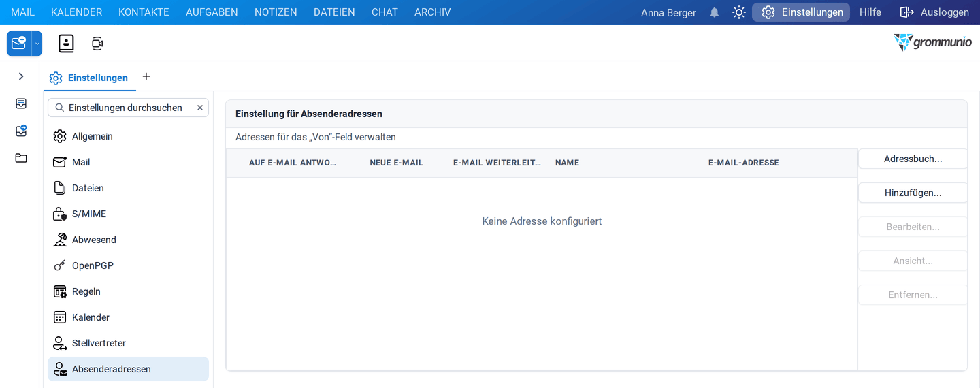This screenshot has height=388, width=980.
Task: Select Absenderadressen settings category
Action: click(128, 369)
